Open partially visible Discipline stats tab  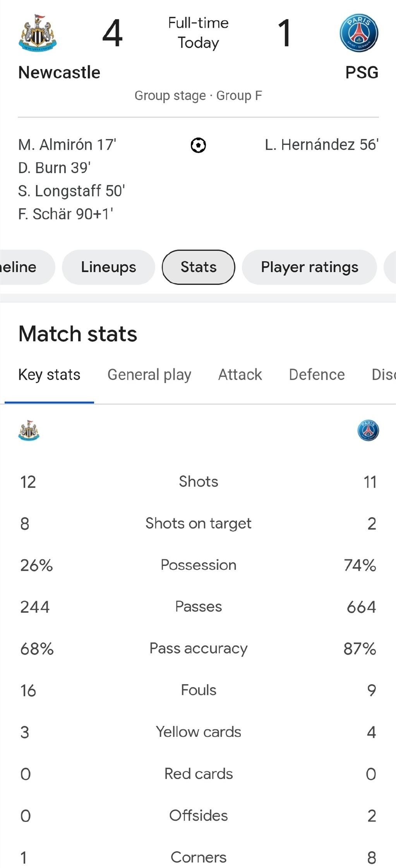pyautogui.click(x=383, y=375)
